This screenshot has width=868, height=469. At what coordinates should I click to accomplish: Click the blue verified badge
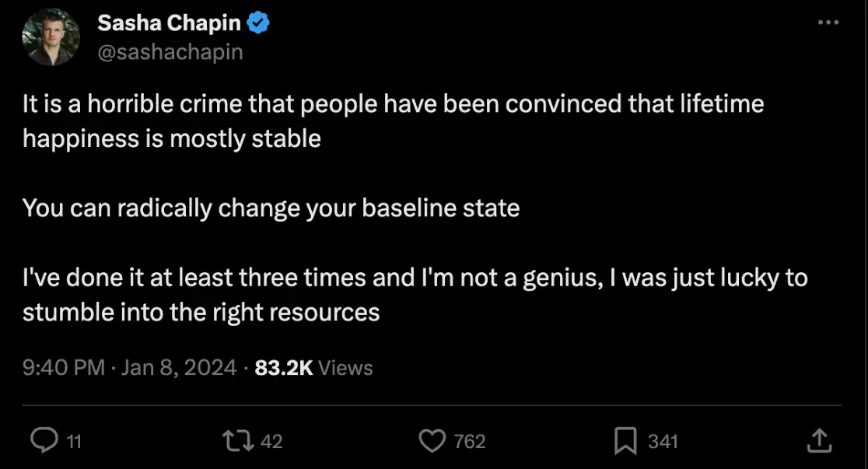[259, 24]
